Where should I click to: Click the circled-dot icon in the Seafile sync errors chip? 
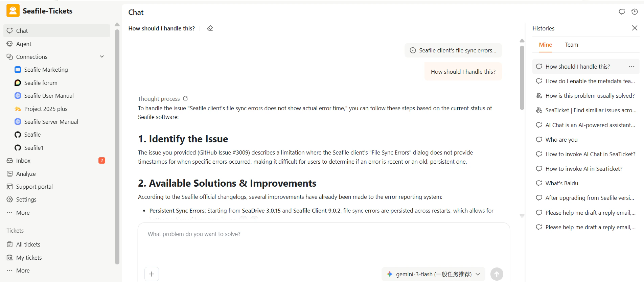point(413,50)
